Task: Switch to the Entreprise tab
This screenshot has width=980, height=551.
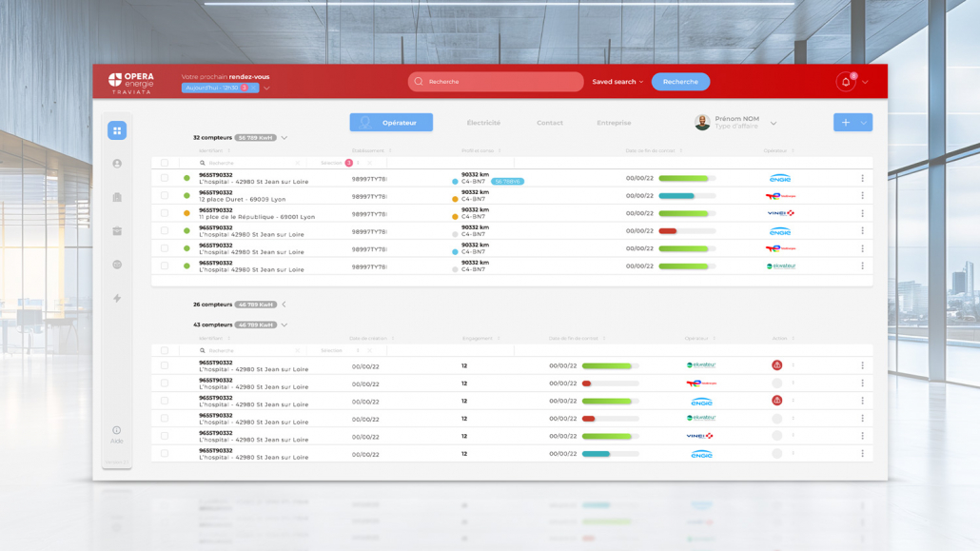Action: pyautogui.click(x=614, y=123)
